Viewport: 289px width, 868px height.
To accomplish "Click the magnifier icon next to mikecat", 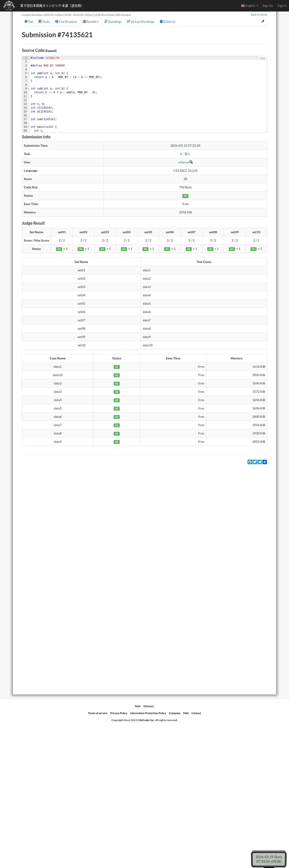I will (x=191, y=162).
